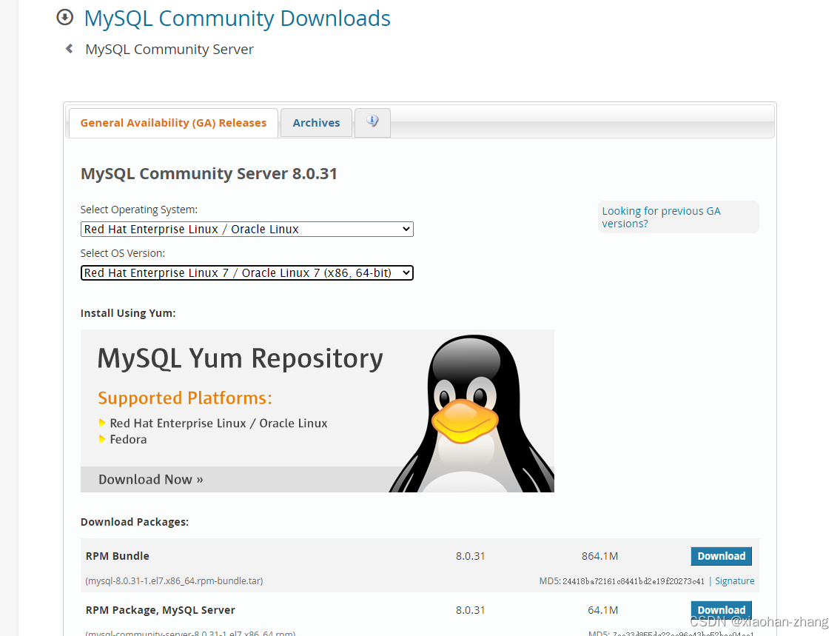Screen dimensions: 840x636
Task: Click the 64.1M size value
Action: click(x=602, y=610)
